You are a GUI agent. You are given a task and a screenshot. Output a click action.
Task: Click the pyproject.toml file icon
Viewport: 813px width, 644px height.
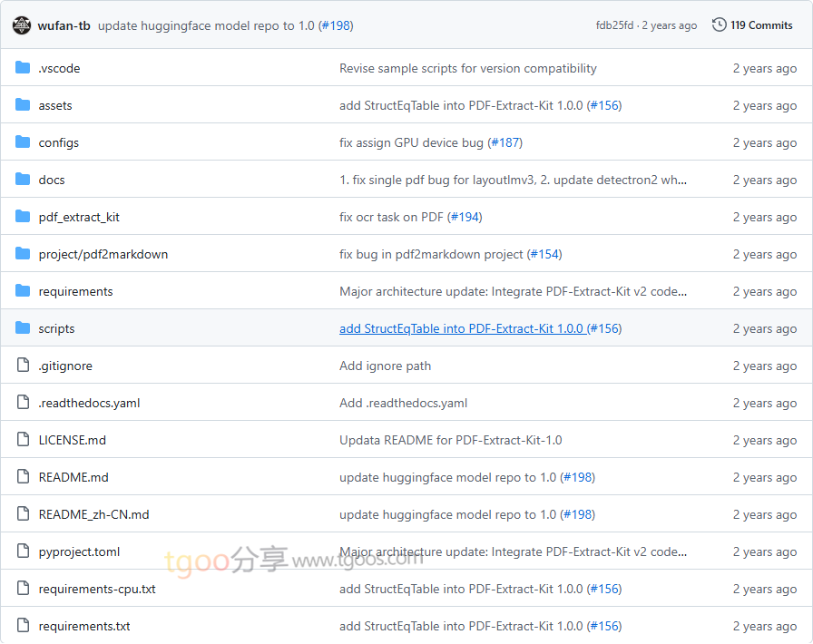23,551
